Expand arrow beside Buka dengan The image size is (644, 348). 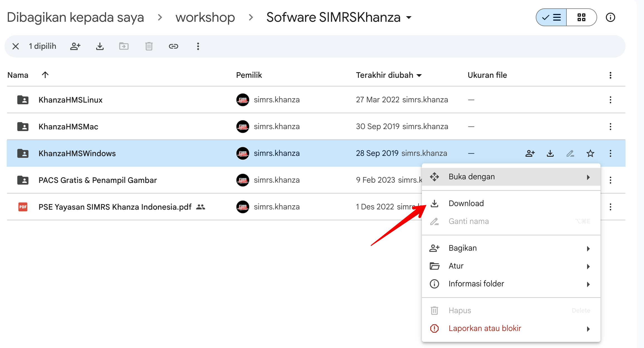point(588,177)
